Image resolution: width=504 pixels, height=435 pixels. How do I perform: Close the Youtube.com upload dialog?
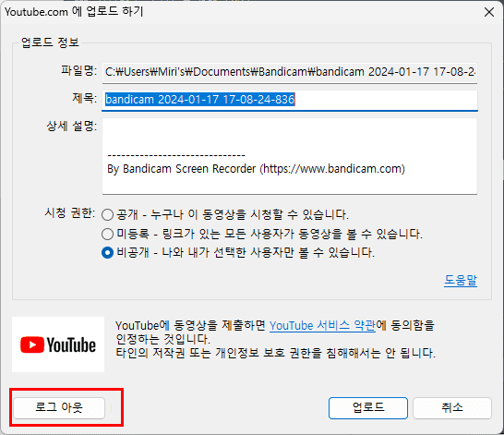click(x=489, y=12)
